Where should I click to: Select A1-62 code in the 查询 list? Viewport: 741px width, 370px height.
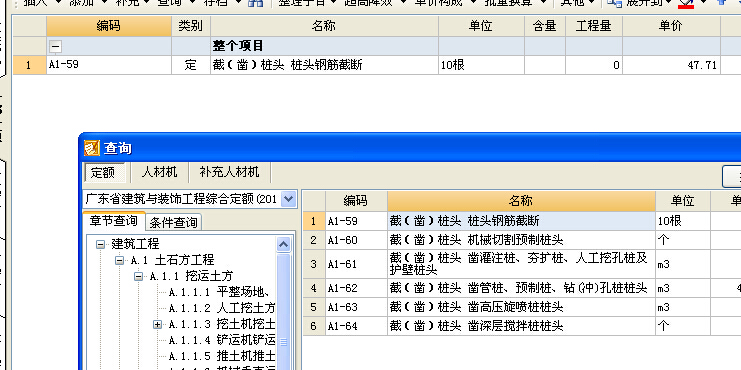(x=356, y=288)
